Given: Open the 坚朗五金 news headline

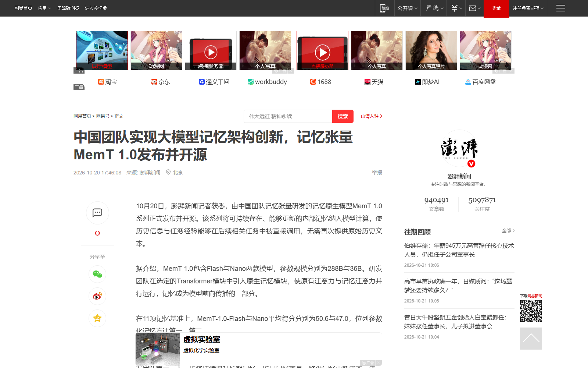Looking at the screenshot, I should tap(456, 322).
